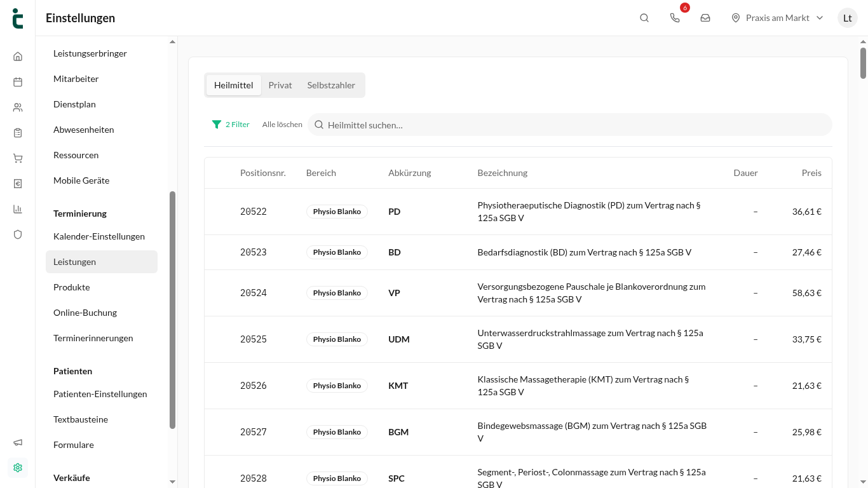Click Physio Blanko badge in UDM row

[337, 339]
